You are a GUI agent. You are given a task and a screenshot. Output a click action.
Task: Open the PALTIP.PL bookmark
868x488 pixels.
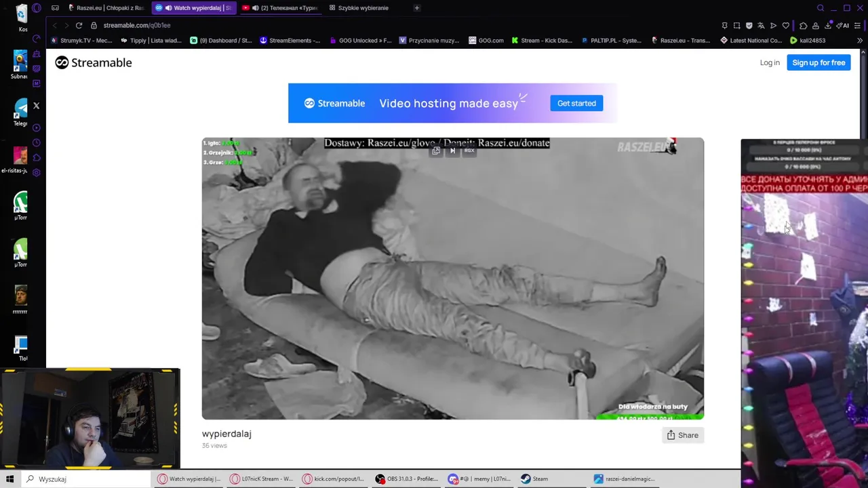point(610,41)
